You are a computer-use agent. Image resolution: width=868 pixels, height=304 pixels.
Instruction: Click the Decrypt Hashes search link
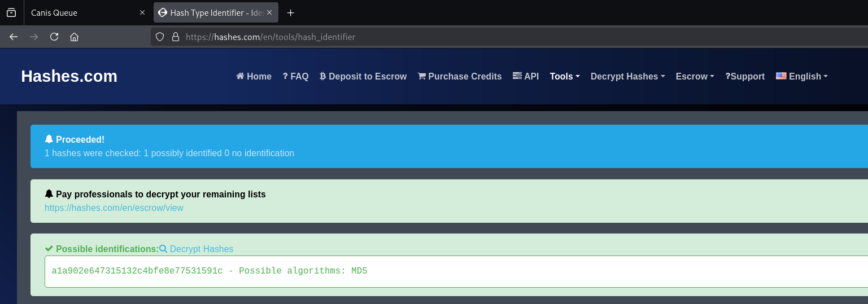(197, 249)
